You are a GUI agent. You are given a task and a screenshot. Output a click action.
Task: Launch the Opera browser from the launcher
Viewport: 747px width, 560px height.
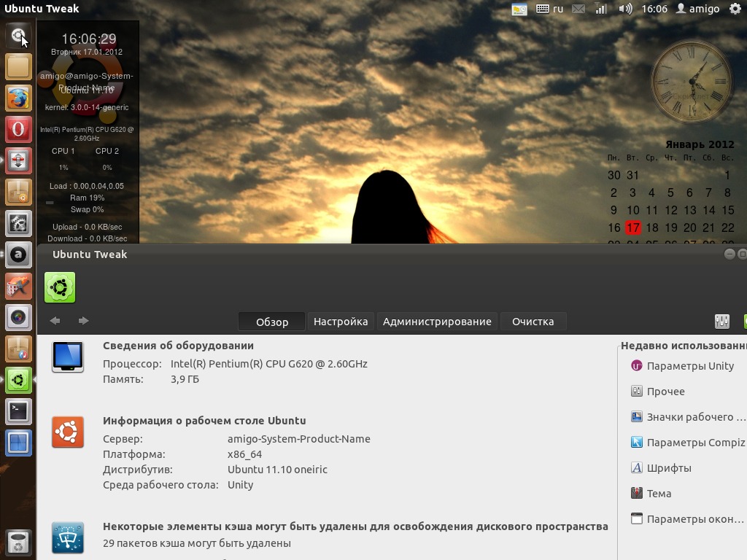(18, 129)
